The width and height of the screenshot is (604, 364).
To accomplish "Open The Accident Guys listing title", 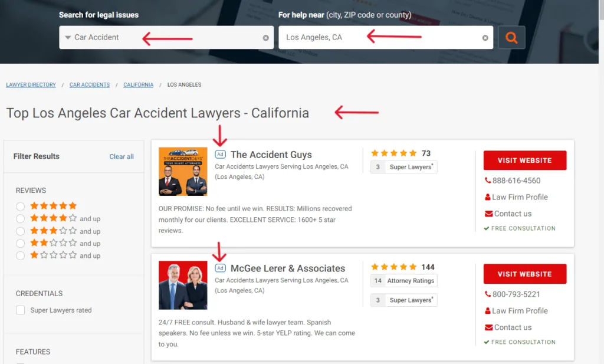I will click(x=271, y=155).
